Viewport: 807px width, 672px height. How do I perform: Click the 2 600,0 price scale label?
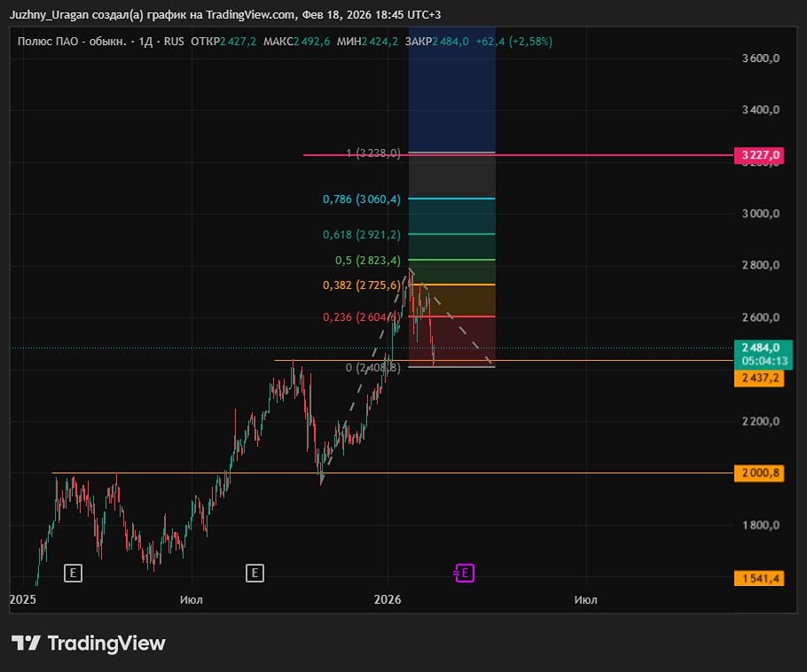pyautogui.click(x=761, y=317)
